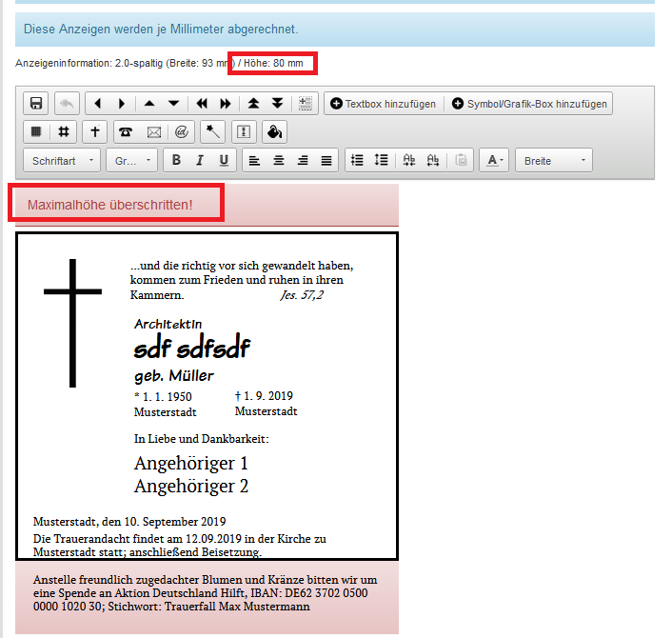Click the Bible verse text block
The image size is (672, 638).
coord(242,280)
